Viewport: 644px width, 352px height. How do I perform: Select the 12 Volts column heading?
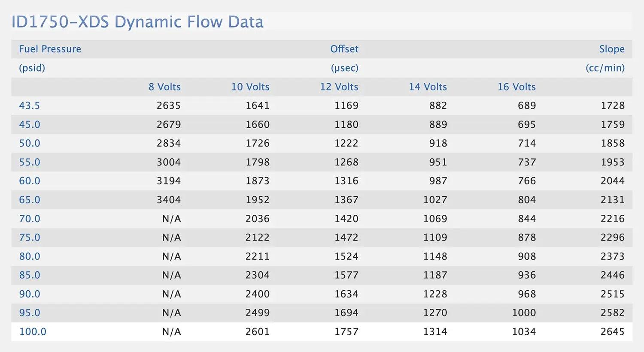339,87
